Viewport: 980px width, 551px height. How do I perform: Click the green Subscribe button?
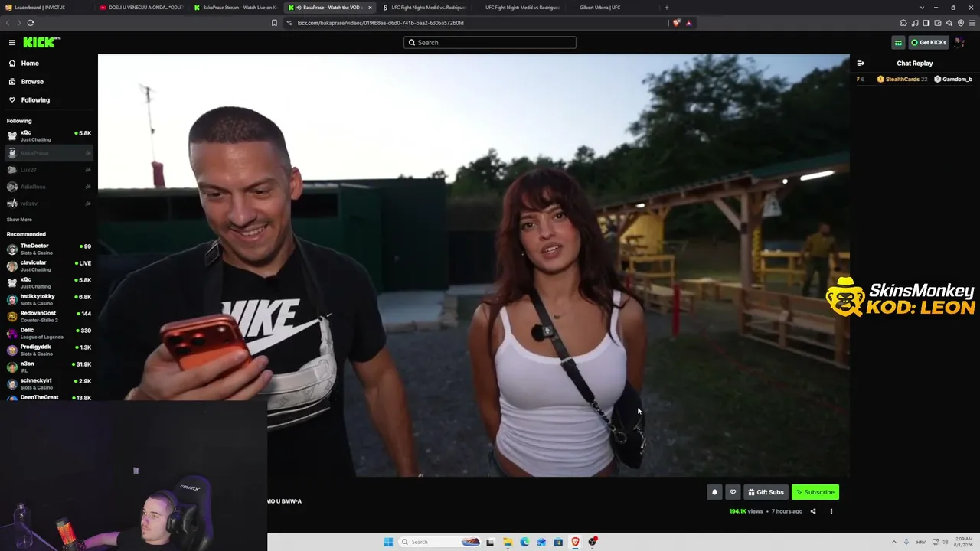pos(815,492)
